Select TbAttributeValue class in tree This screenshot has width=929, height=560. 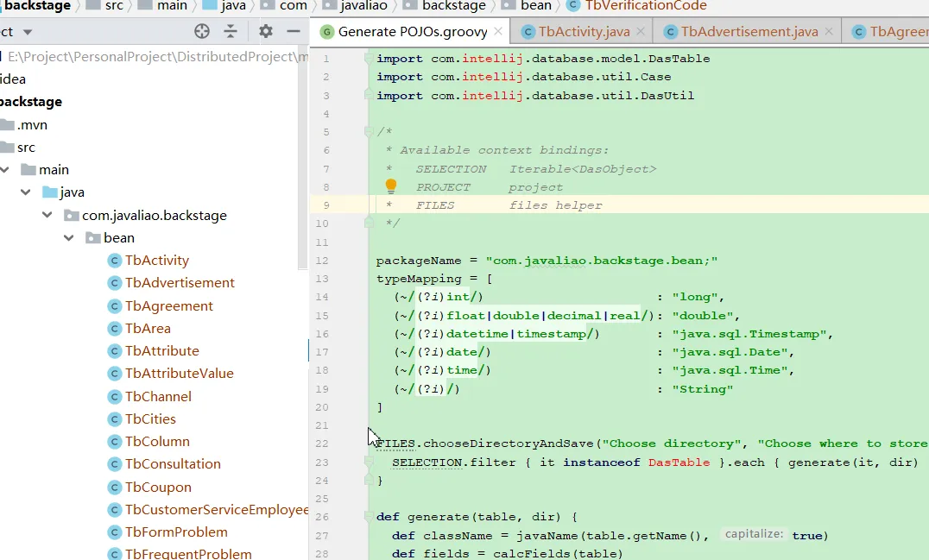(179, 374)
